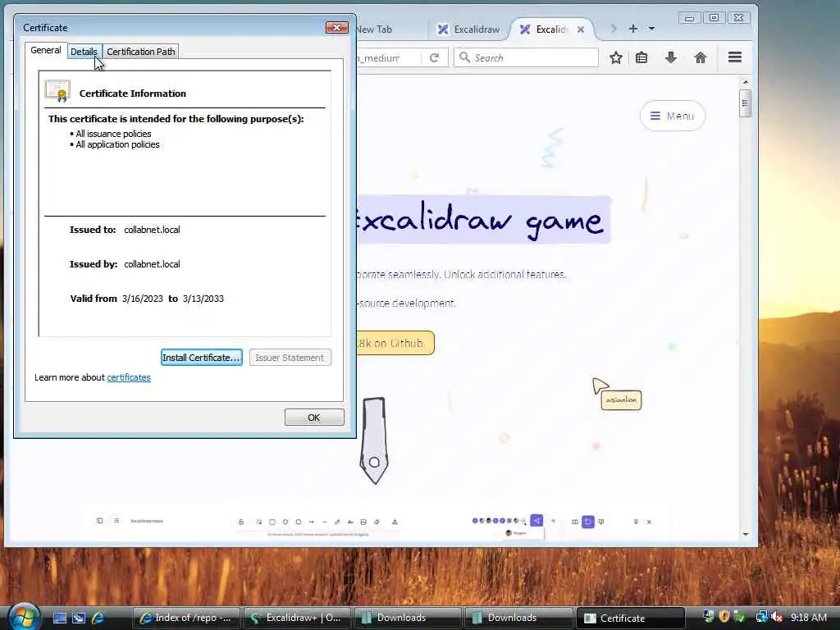
Task: Open a new tab with plus button
Action: pos(633,29)
